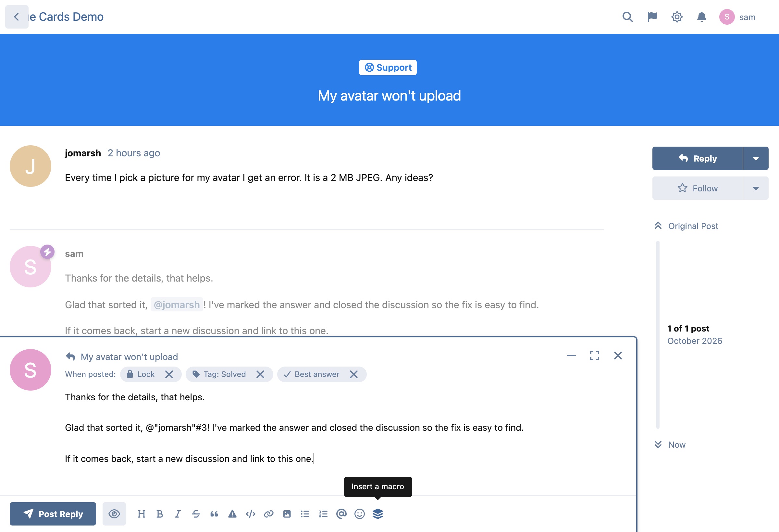The width and height of the screenshot is (779, 532).
Task: Open the notifications bell
Action: [x=701, y=17]
